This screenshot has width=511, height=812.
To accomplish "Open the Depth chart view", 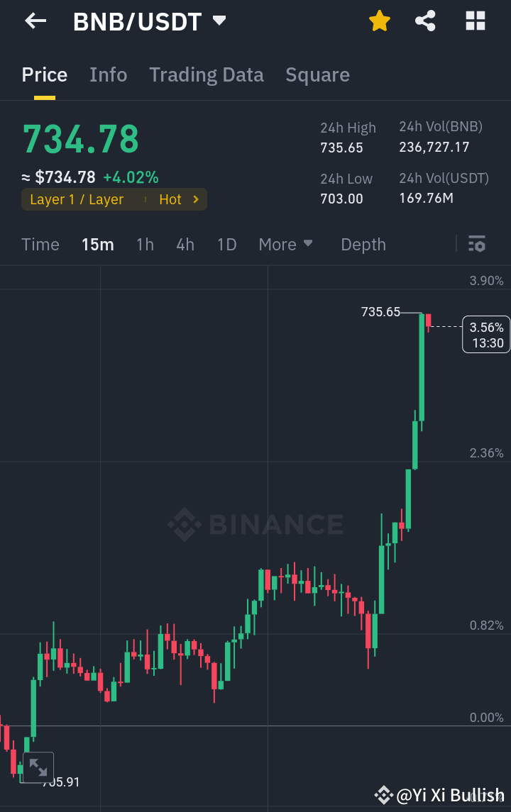I will tap(363, 244).
